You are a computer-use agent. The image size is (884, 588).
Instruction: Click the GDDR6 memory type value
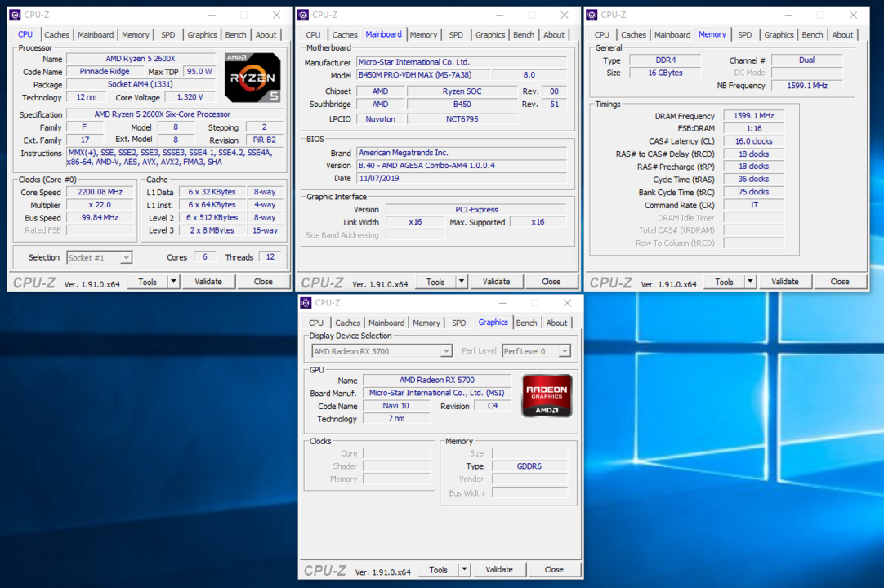click(529, 466)
